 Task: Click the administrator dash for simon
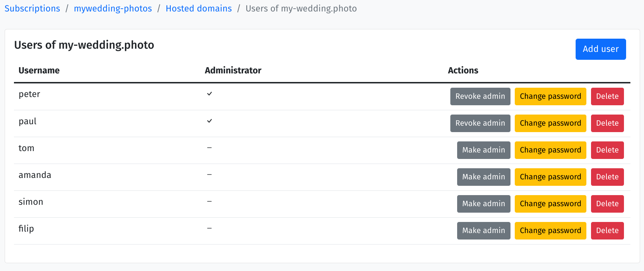[x=209, y=201]
